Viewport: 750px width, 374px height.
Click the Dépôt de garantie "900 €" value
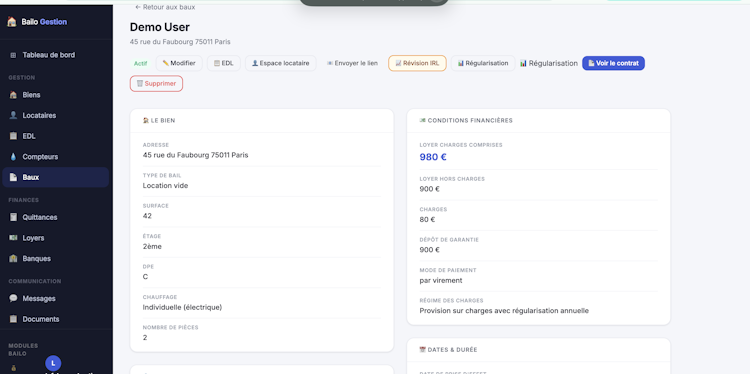pyautogui.click(x=430, y=250)
